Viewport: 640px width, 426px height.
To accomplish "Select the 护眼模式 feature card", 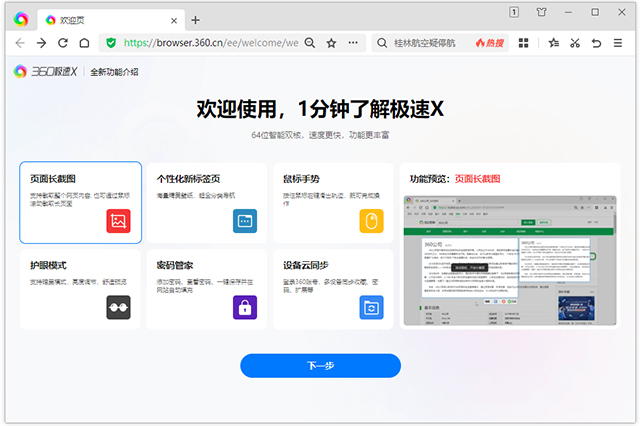I will point(80,289).
